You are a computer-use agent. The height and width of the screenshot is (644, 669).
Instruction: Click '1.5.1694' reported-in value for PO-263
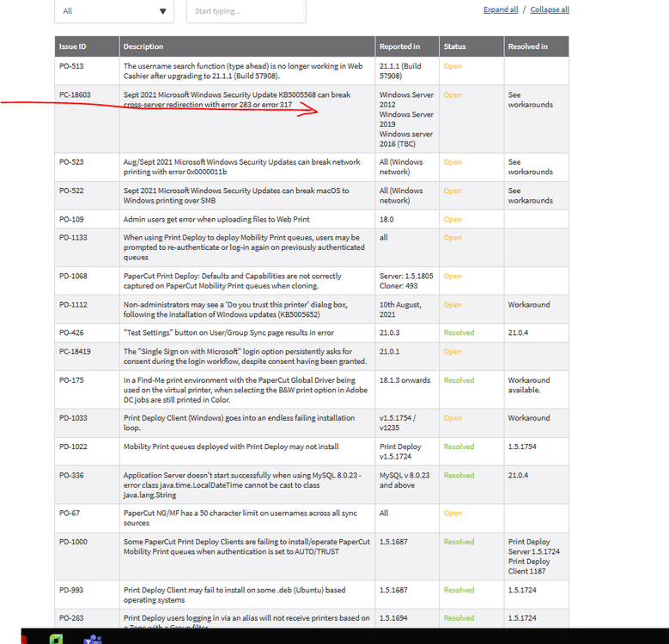point(393,618)
